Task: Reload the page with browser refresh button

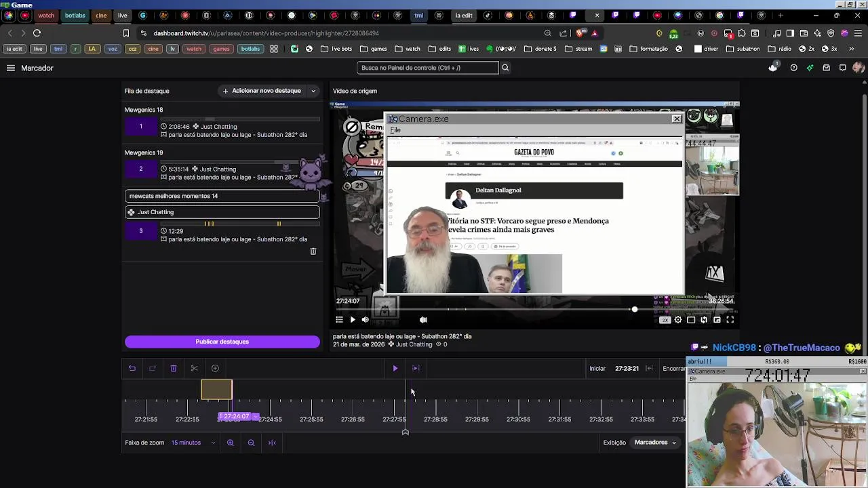Action: point(37,33)
